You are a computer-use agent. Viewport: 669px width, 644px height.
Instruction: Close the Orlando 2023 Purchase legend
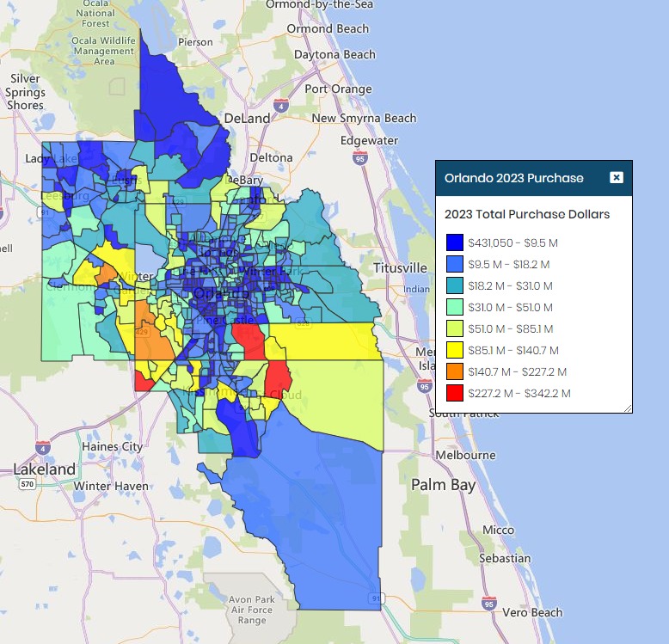click(616, 177)
